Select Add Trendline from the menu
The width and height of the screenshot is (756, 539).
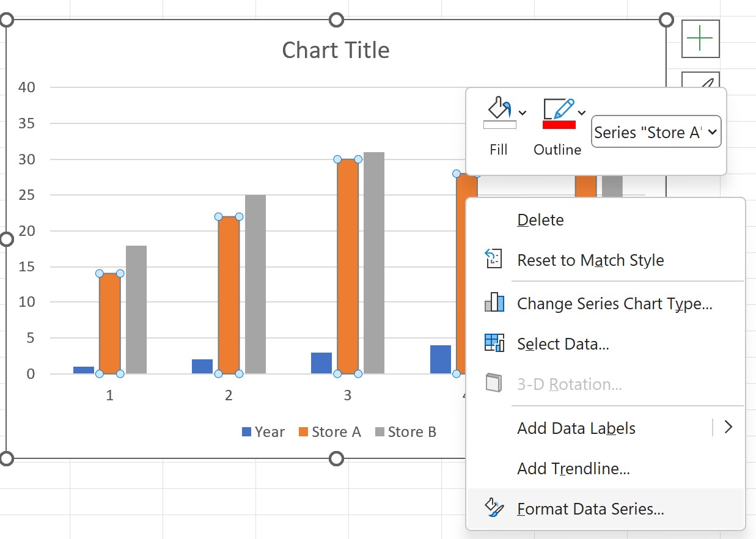point(573,468)
